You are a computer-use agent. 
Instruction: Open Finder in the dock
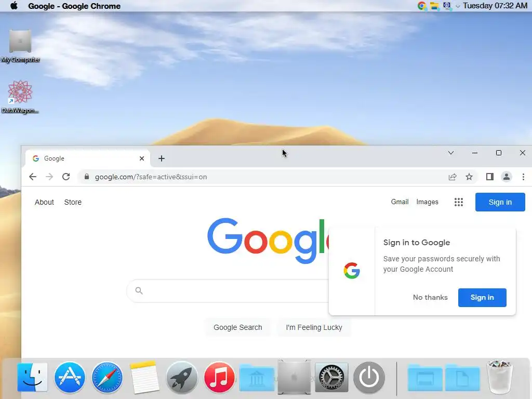(32, 377)
